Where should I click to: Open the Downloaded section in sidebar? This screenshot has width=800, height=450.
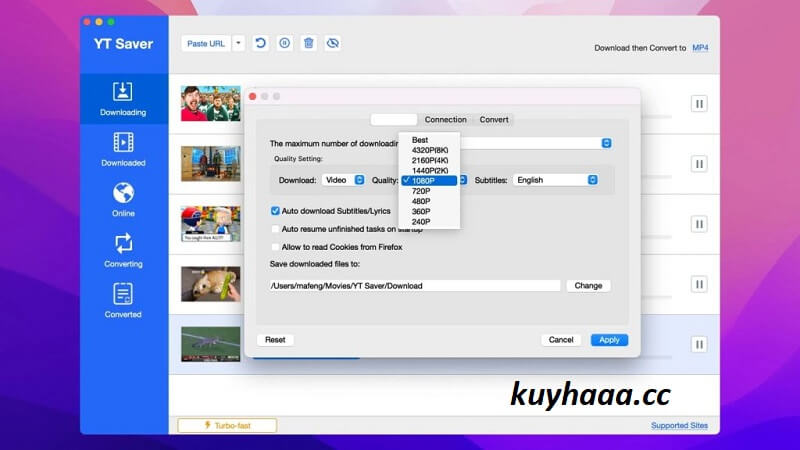point(123,149)
